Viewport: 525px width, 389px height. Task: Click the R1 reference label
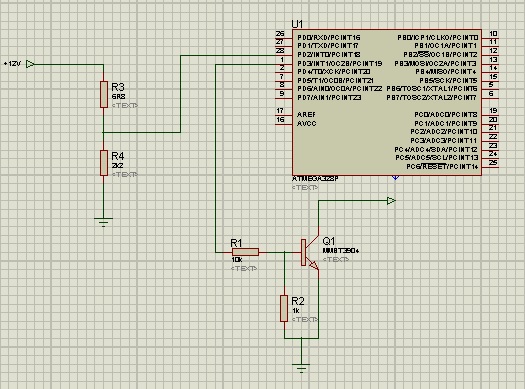pyautogui.click(x=236, y=243)
